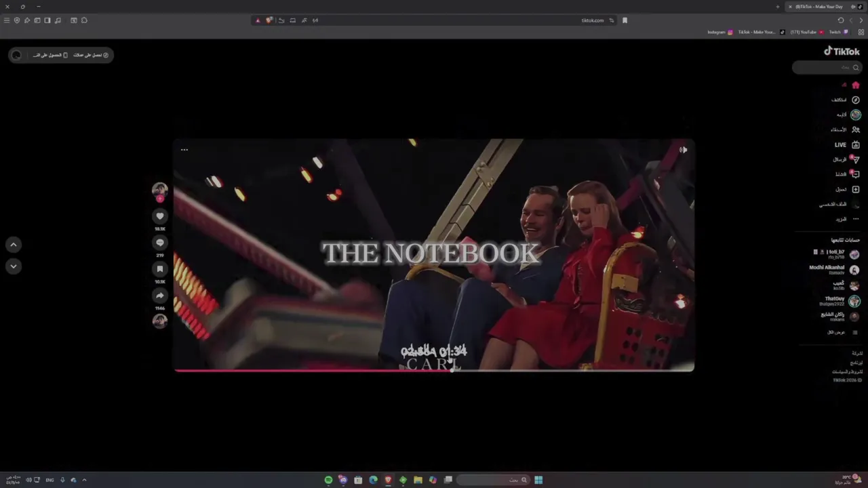Viewport: 868px width, 488px height.
Task: Open the ThatGuy followed account
Action: click(840, 300)
